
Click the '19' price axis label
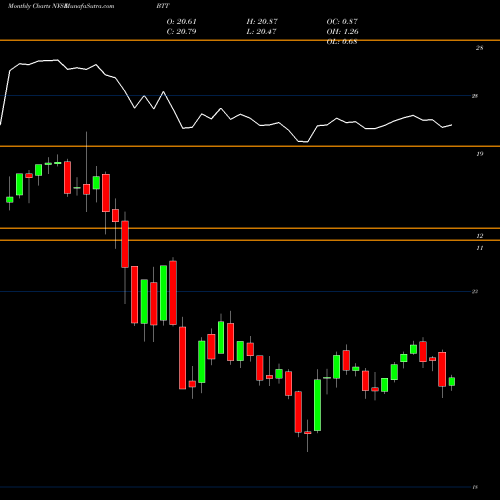(x=479, y=154)
